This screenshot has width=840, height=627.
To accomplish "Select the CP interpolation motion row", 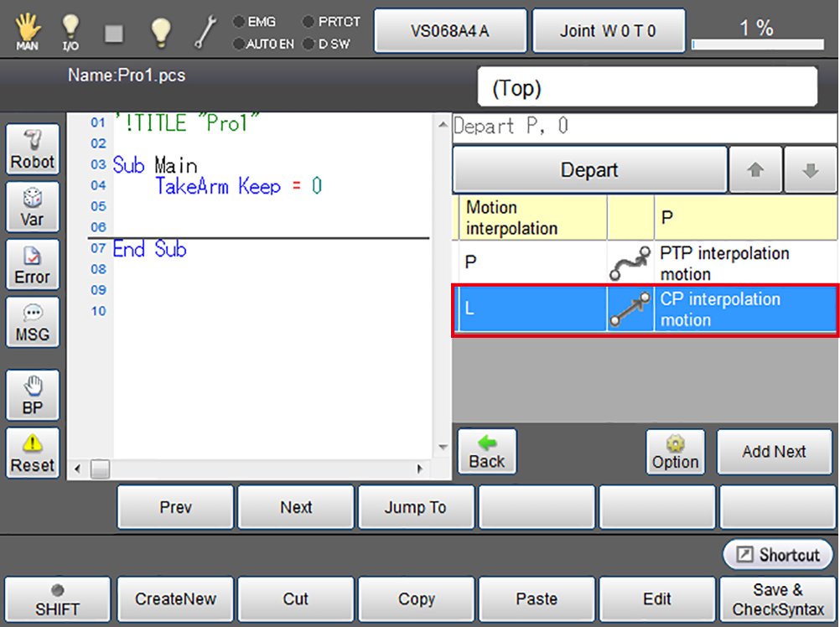I will pyautogui.click(x=644, y=309).
